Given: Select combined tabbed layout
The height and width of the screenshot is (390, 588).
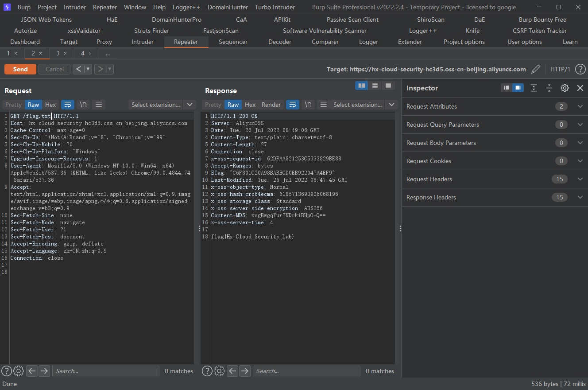Looking at the screenshot, I should pyautogui.click(x=388, y=86).
